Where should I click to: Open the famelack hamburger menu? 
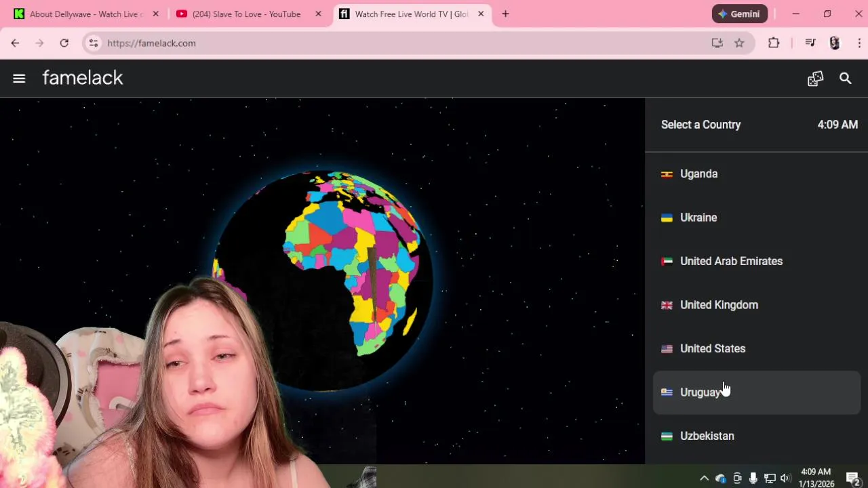pos(19,79)
